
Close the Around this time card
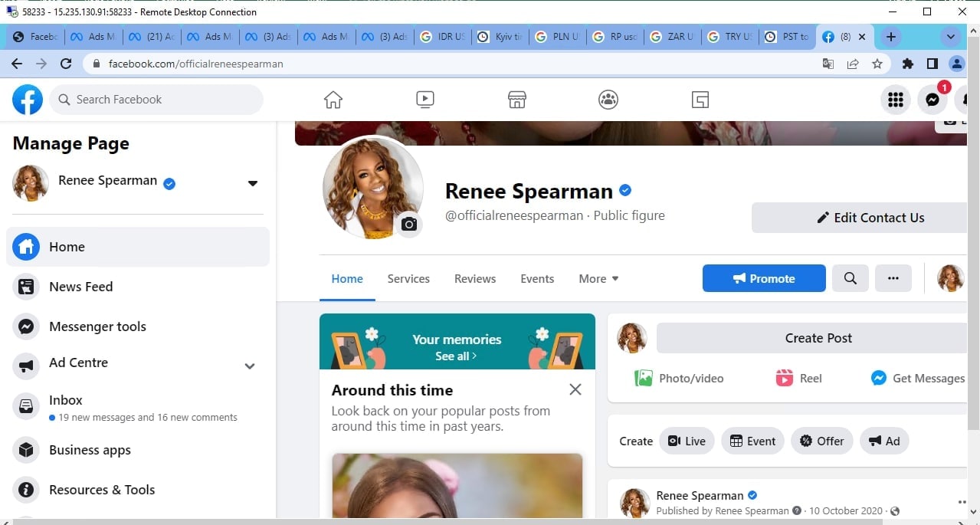[575, 389]
